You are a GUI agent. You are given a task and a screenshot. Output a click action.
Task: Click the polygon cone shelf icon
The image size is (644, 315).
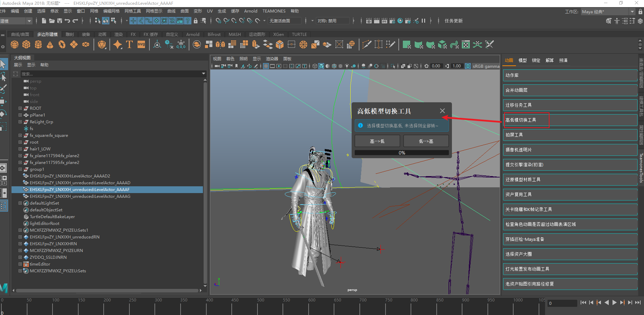[x=50, y=44]
